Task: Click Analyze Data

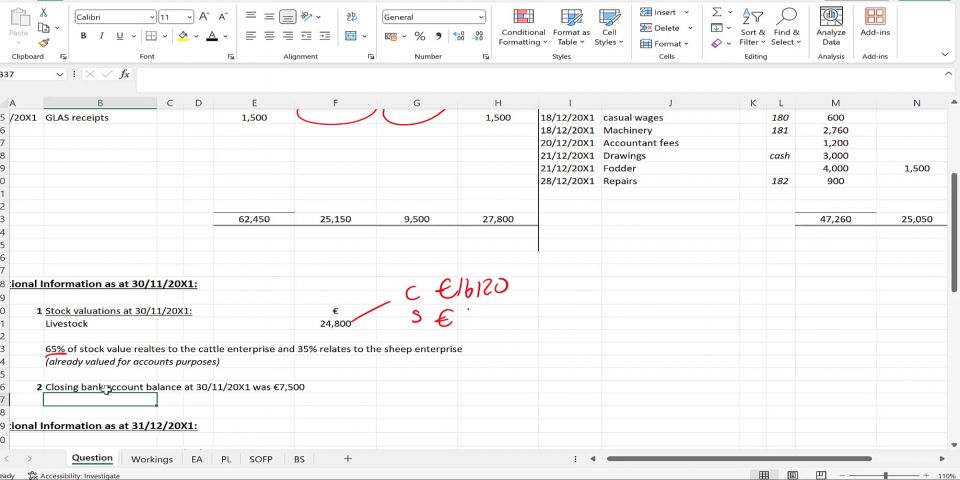Action: tap(831, 28)
